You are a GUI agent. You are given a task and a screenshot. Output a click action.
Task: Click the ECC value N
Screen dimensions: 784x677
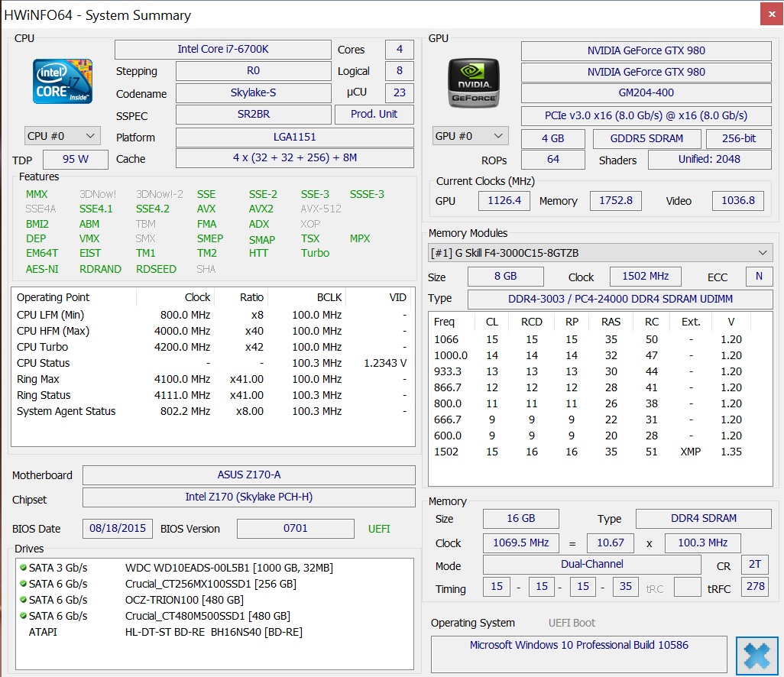point(759,277)
